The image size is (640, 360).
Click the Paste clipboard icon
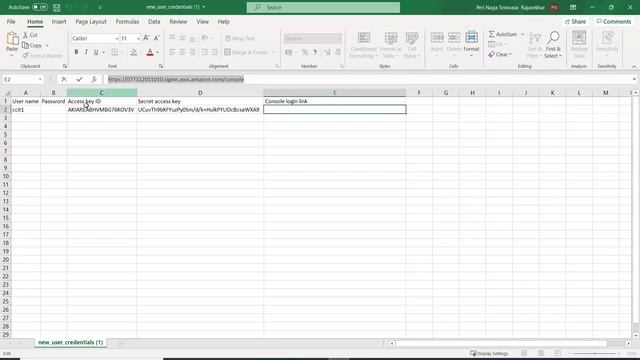[12, 39]
